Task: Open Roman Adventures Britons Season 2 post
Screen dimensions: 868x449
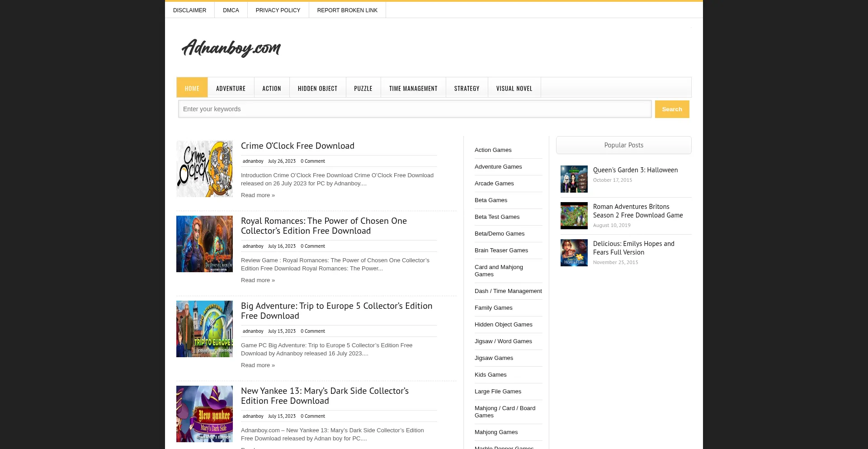Action: coord(638,211)
